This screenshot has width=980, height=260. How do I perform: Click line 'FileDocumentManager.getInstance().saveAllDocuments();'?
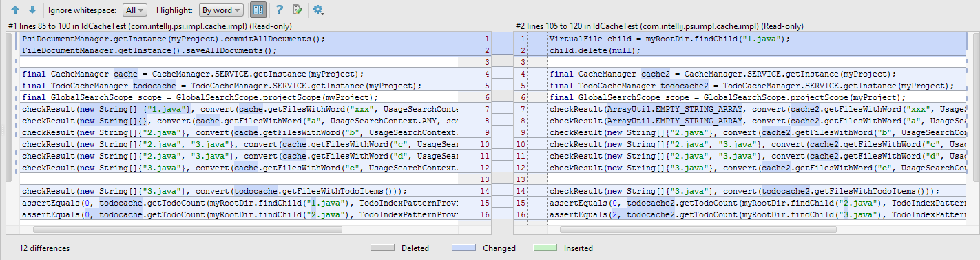[x=149, y=50]
